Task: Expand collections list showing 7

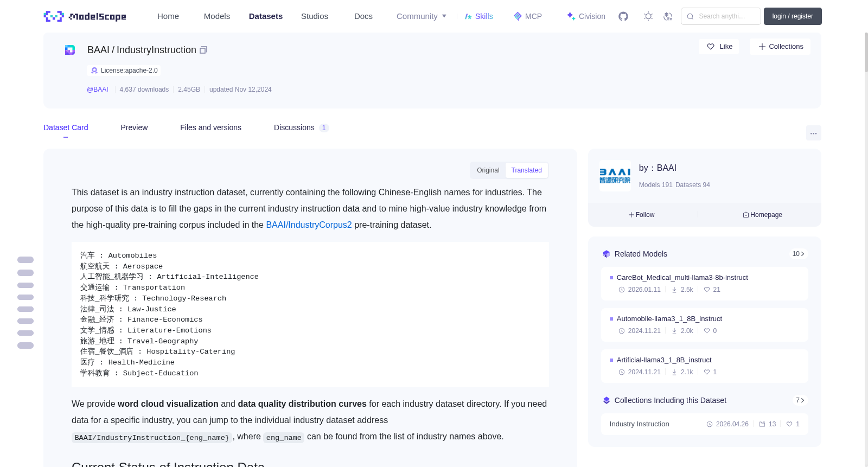Action: [800, 400]
